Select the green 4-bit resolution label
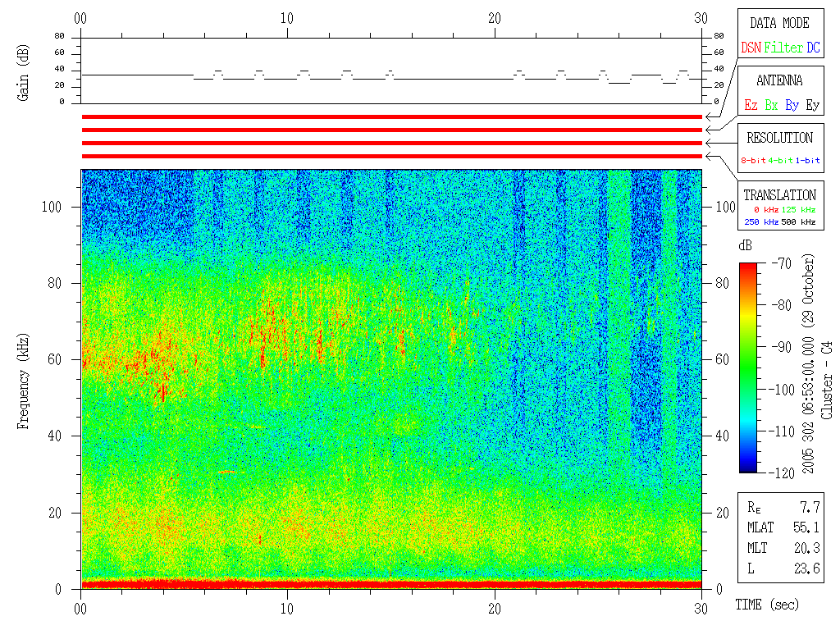Screen dimensions: 840x630 point(780,160)
